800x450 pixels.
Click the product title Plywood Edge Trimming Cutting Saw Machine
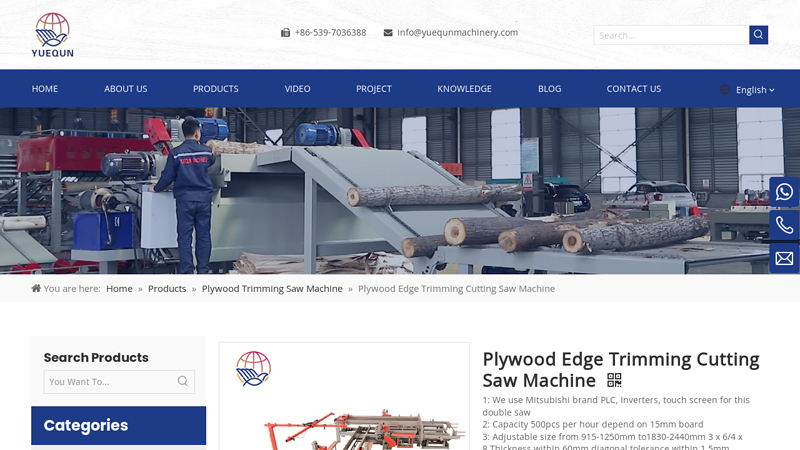(x=621, y=369)
